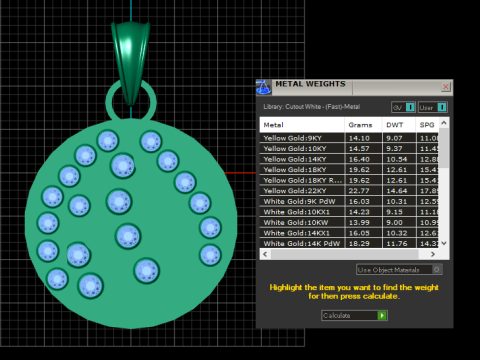The height and width of the screenshot is (360, 480).
Task: Click the Metal Weights scale icon
Action: pos(263,87)
